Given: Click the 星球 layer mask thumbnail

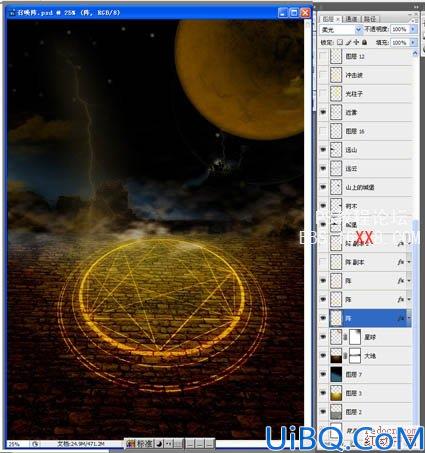Looking at the screenshot, I should [x=355, y=337].
